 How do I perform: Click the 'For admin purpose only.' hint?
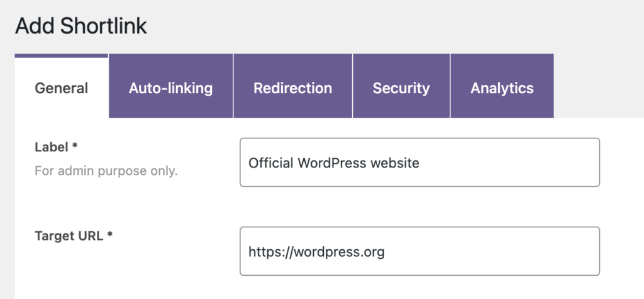point(106,171)
